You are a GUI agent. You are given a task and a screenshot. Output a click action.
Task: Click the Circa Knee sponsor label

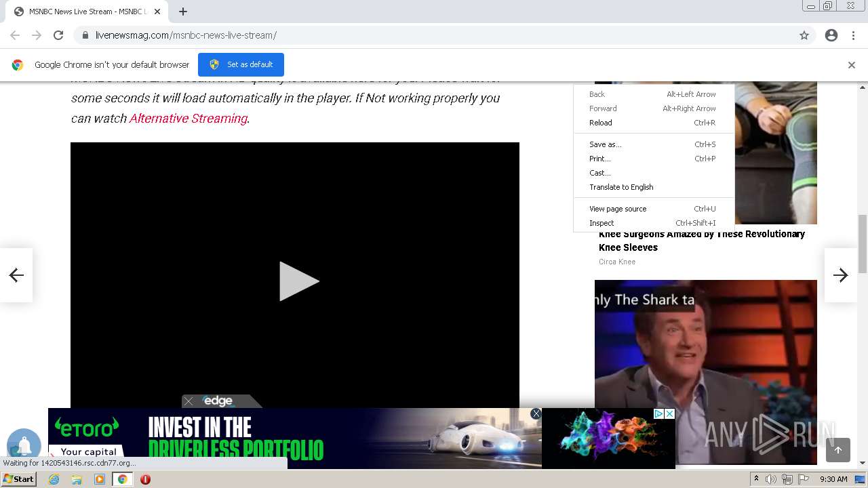[617, 262]
